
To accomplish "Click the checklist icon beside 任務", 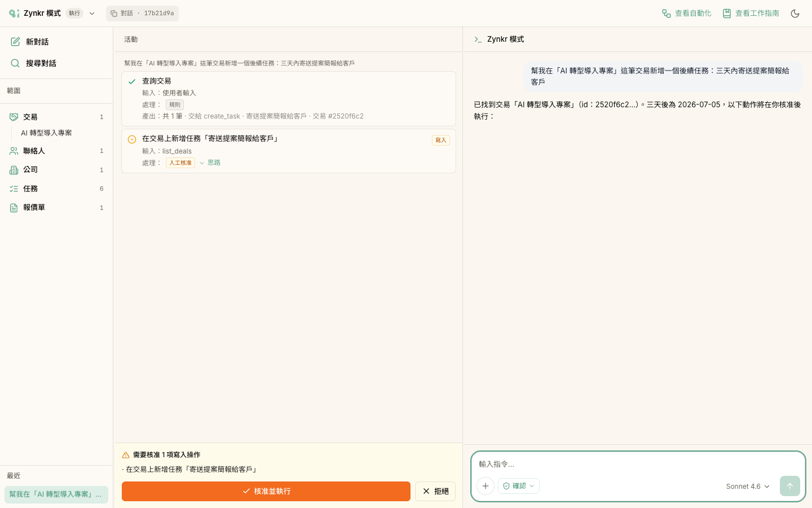I will pos(14,189).
